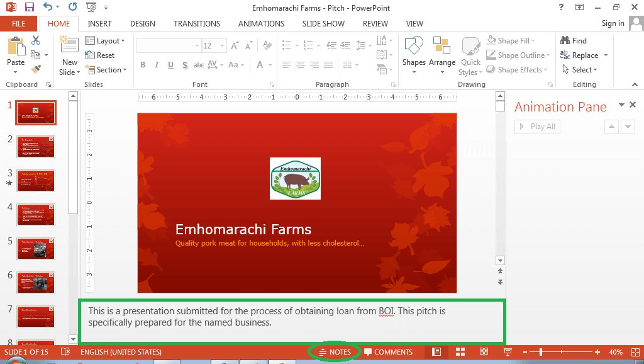Open the Layout dropdown

click(105, 40)
